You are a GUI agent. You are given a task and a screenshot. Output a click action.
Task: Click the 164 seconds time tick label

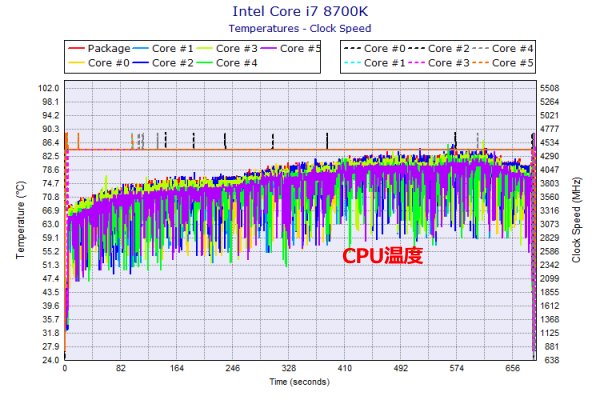pos(177,368)
